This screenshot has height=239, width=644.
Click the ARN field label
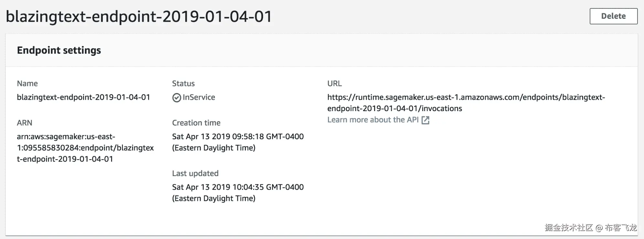coord(25,123)
